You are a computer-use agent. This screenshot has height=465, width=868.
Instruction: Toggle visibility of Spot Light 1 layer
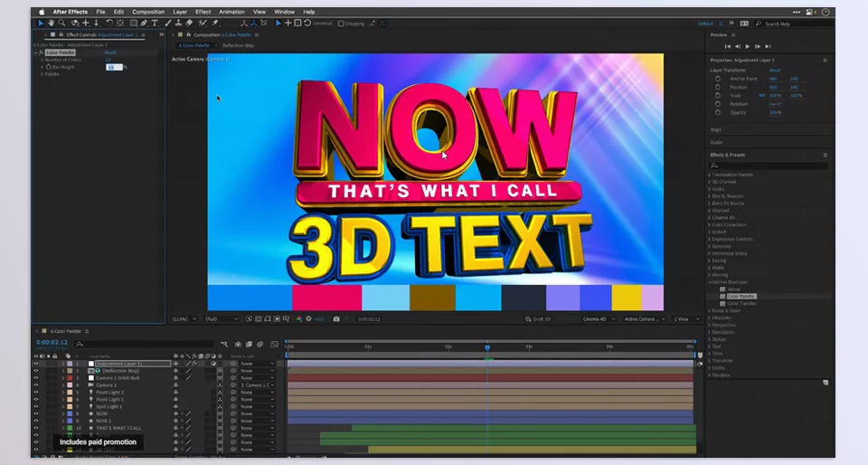[x=36, y=407]
